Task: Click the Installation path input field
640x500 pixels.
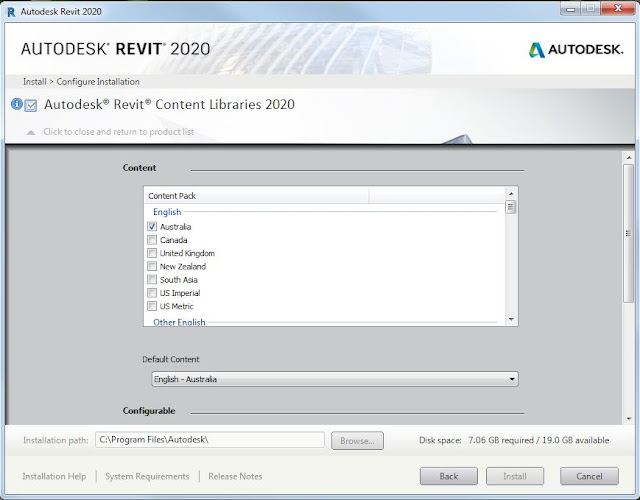Action: 210,440
